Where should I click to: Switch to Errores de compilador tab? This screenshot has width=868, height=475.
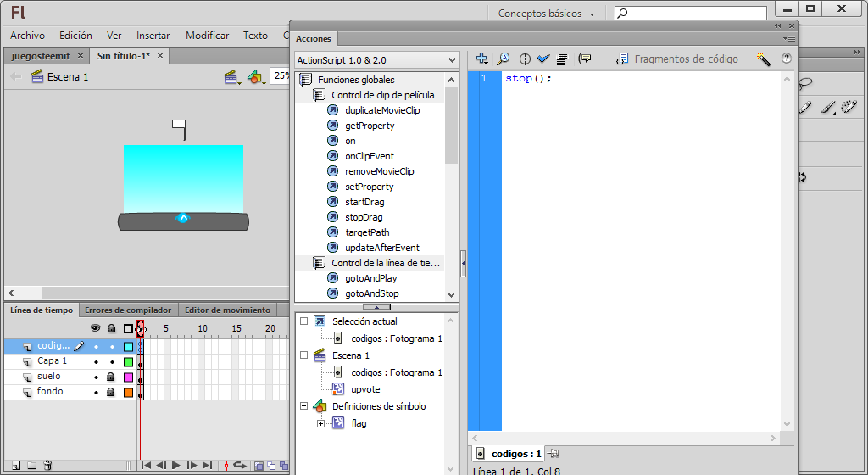coord(128,310)
